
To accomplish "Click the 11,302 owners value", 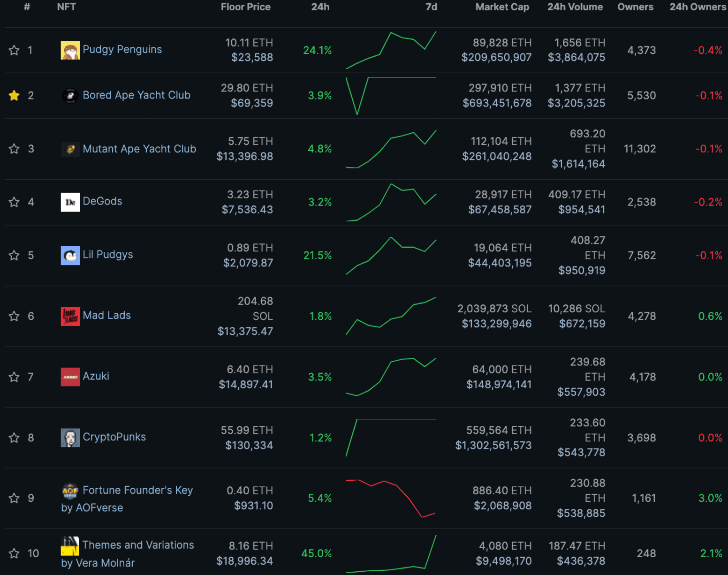I will [x=639, y=149].
